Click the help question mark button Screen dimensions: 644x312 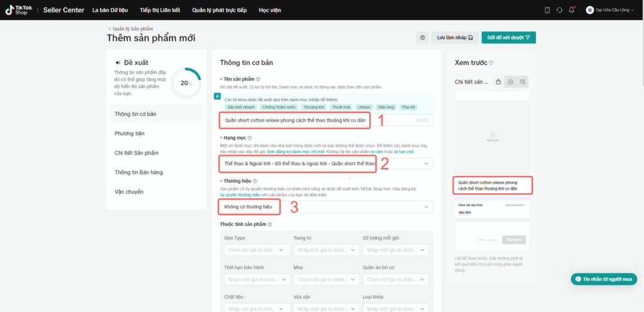tap(422, 37)
